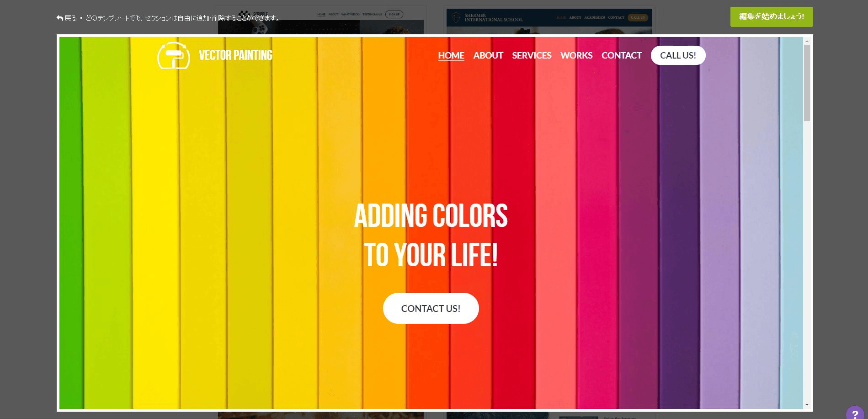Click the VECTOR PAINTING brand name
Viewport: 868px width, 419px height.
point(235,55)
